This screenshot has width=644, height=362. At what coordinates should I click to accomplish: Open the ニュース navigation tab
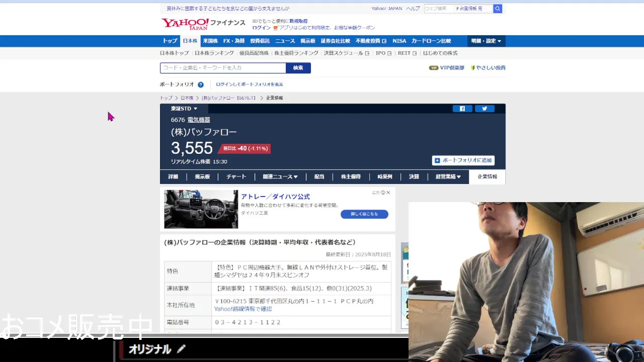(285, 41)
